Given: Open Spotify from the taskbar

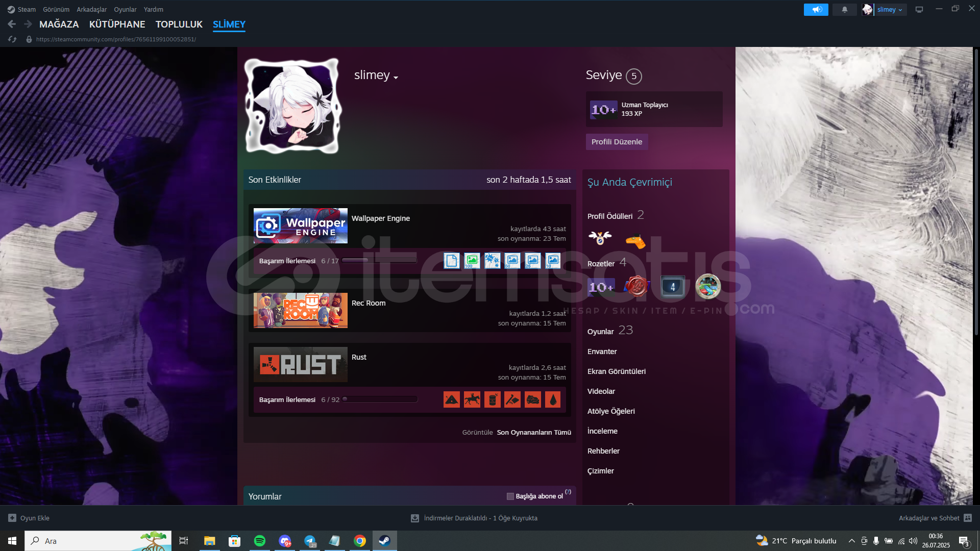Looking at the screenshot, I should point(259,541).
